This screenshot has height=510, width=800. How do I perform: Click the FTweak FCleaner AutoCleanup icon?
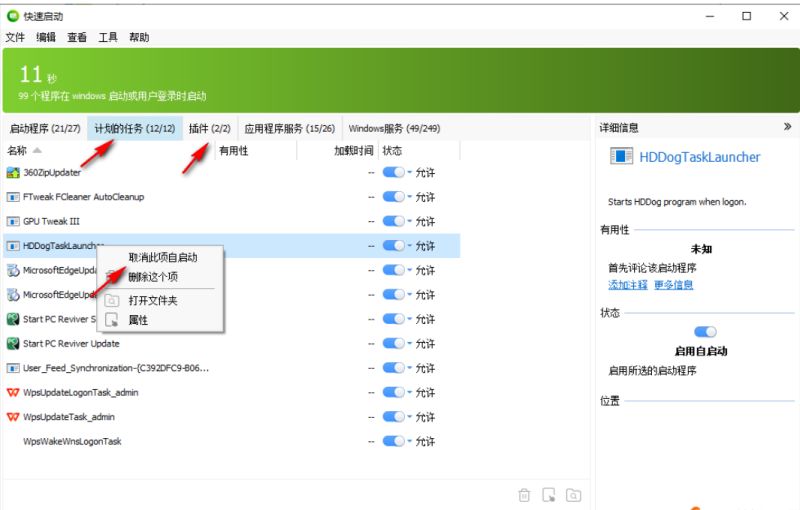[13, 197]
